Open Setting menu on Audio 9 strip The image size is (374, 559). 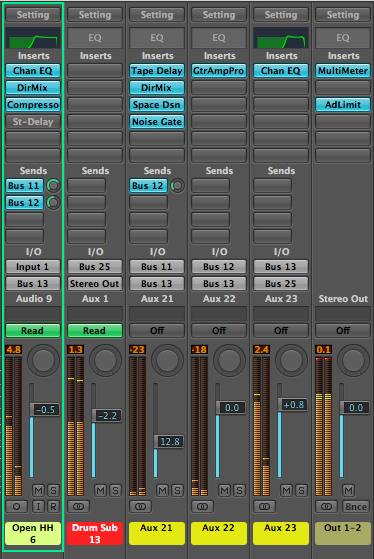pos(33,15)
